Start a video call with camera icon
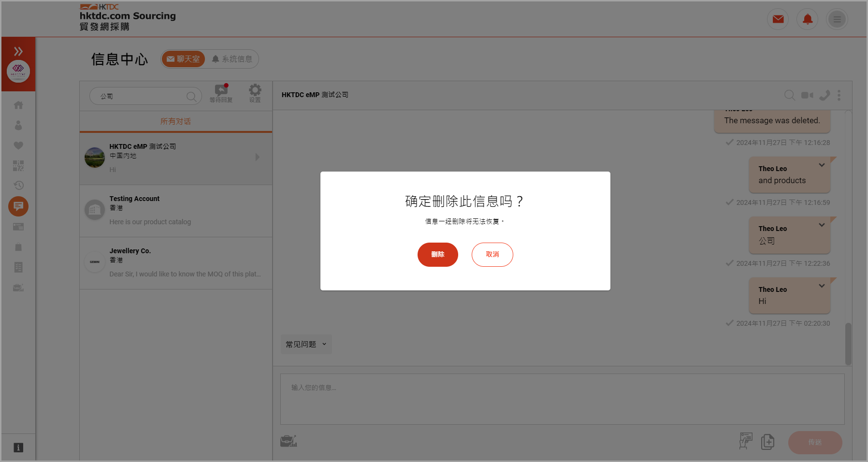This screenshot has height=462, width=868. pos(807,95)
